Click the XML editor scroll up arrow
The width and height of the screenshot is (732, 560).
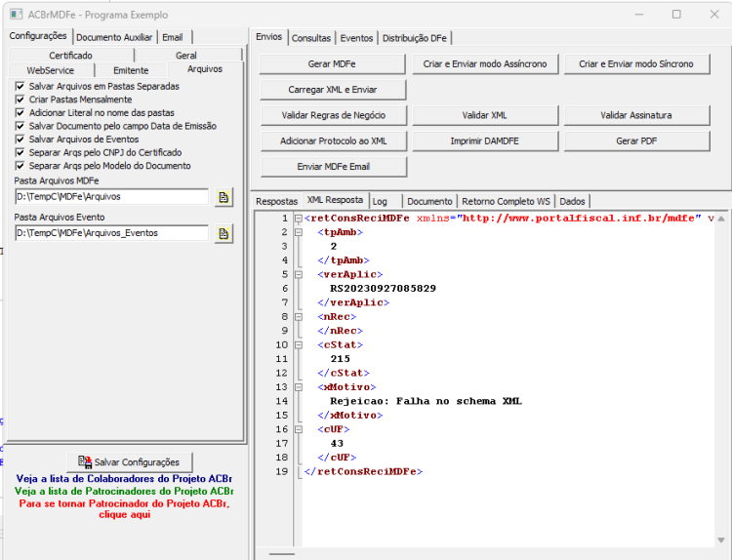721,219
